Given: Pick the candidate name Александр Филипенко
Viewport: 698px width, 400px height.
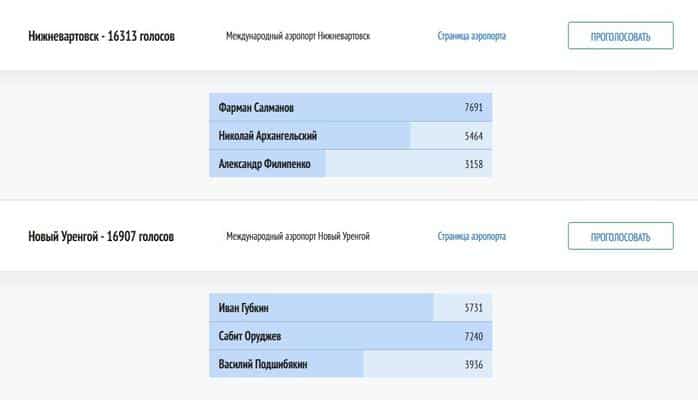Looking at the screenshot, I should [264, 163].
